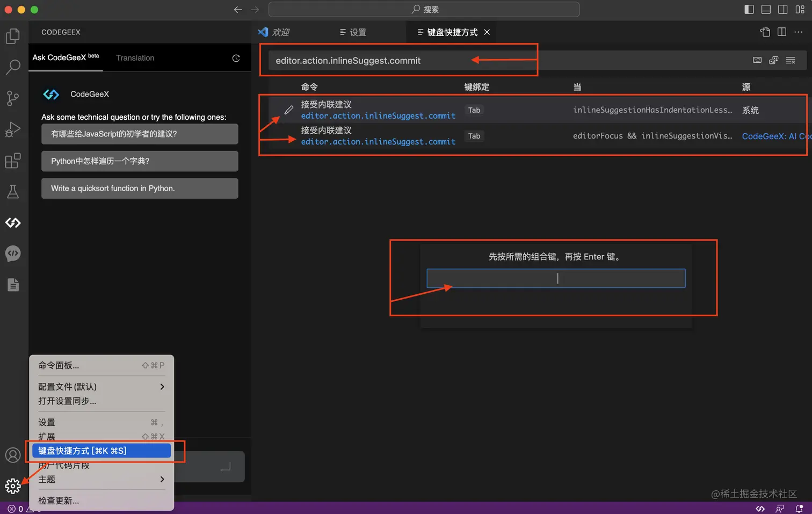Split the editor to the right
The image size is (812, 514).
782,32
